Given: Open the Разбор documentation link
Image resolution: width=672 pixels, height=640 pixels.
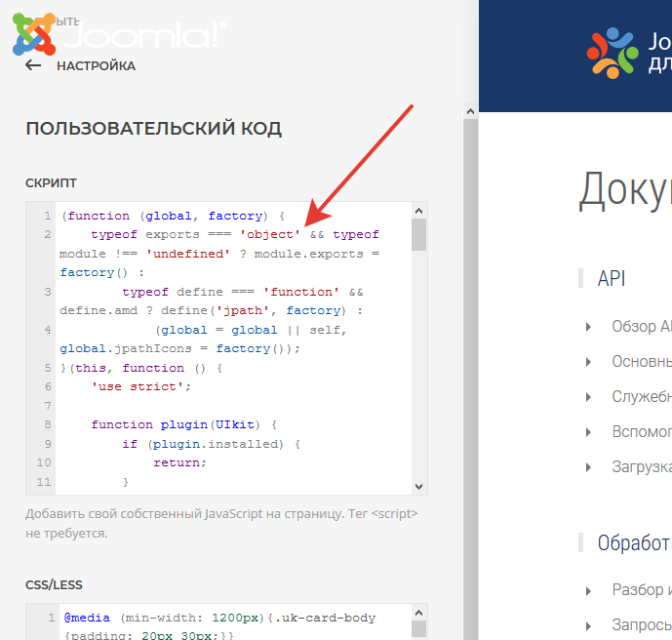Looking at the screenshot, I should pyautogui.click(x=642, y=590).
